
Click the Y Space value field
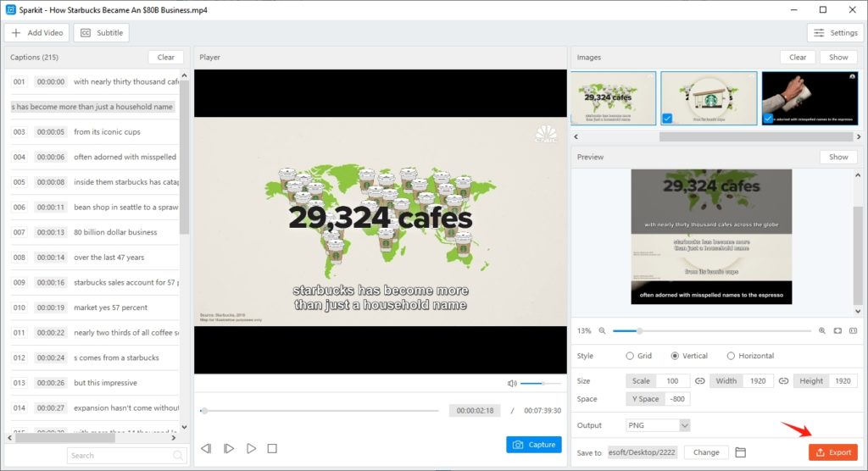(677, 399)
